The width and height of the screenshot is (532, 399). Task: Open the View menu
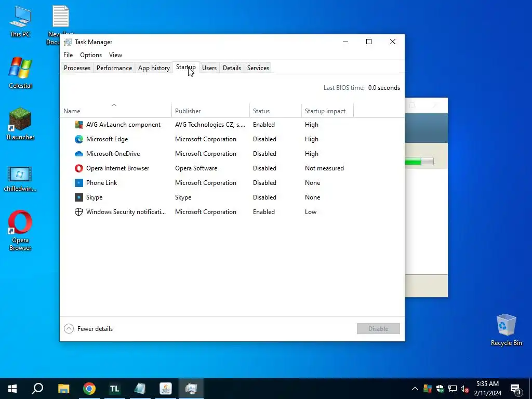point(115,55)
